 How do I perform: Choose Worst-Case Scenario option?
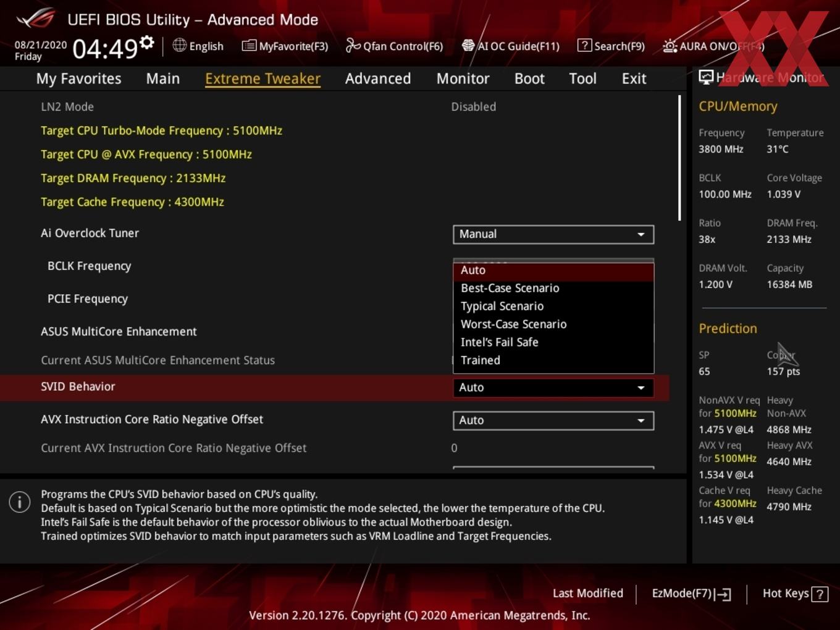(553, 324)
